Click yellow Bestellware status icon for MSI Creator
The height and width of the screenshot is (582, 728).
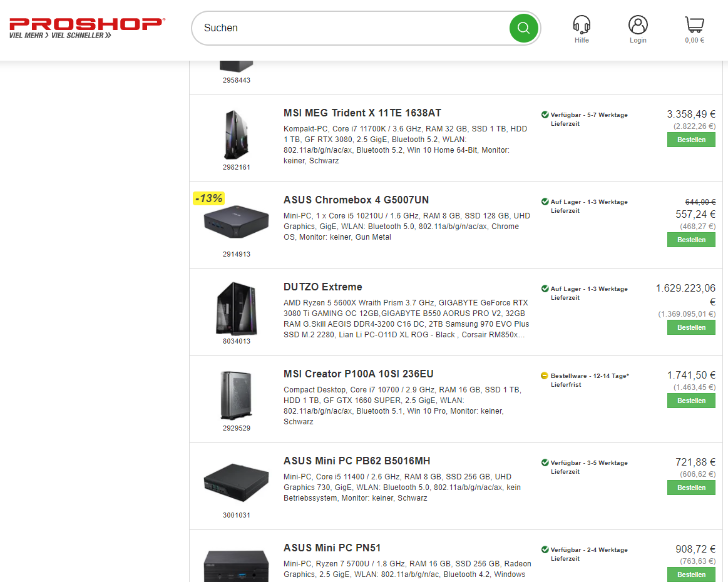[545, 375]
